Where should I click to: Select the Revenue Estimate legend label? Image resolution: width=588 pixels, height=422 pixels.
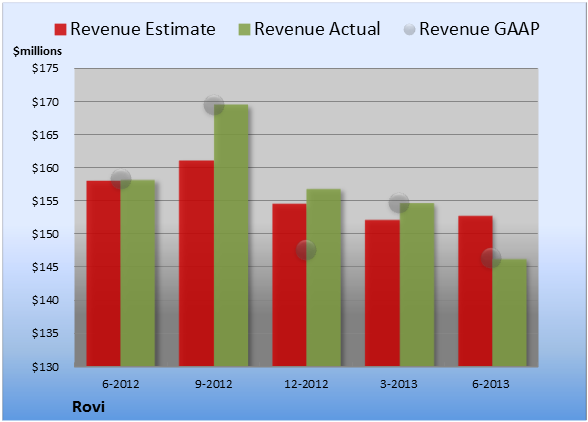click(143, 29)
